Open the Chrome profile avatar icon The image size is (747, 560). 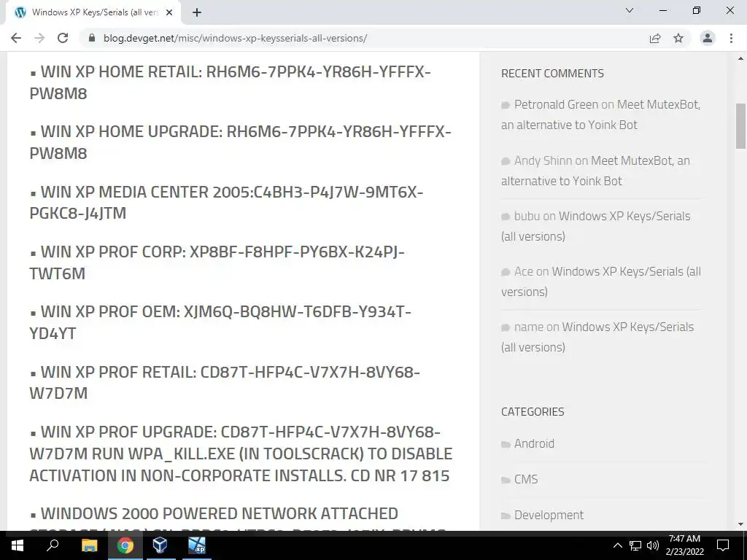(x=708, y=38)
